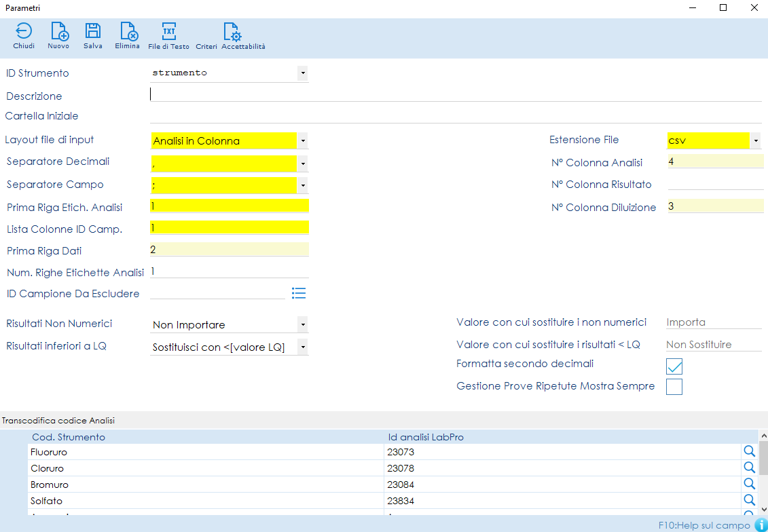Screen dimensions: 768x532
Task: Search analysis for the Bromuro row
Action: pyautogui.click(x=749, y=484)
